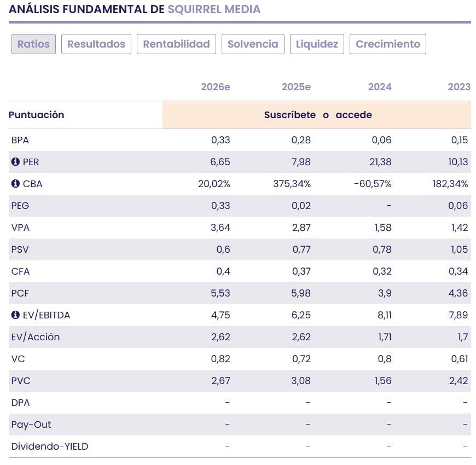Click the 2026e column header

coord(216,87)
